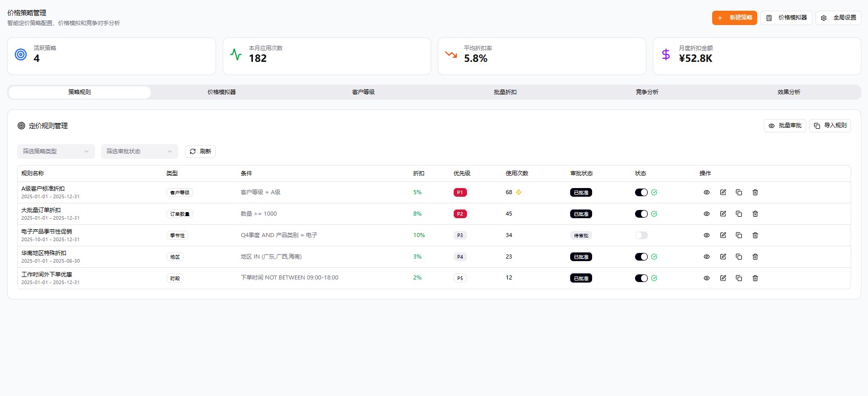The height and width of the screenshot is (396, 868).
Task: Enable the 电子产品季节性促销 status toggle
Action: pyautogui.click(x=641, y=236)
